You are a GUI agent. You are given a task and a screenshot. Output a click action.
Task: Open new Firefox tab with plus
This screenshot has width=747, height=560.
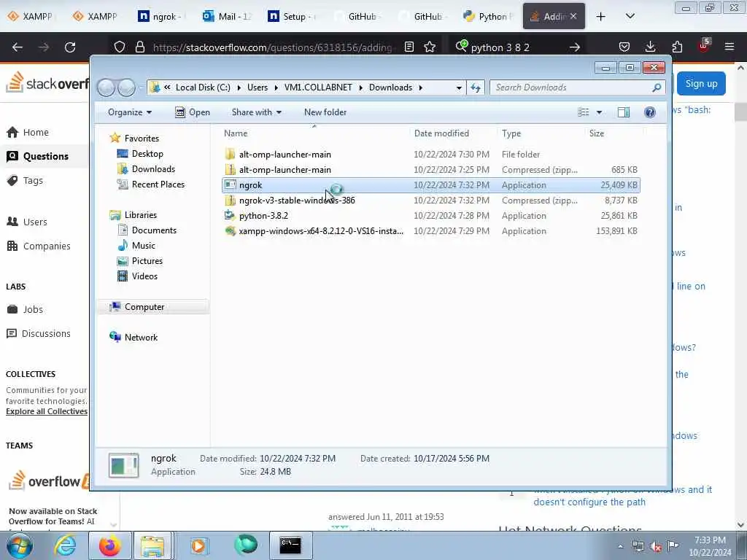(601, 17)
